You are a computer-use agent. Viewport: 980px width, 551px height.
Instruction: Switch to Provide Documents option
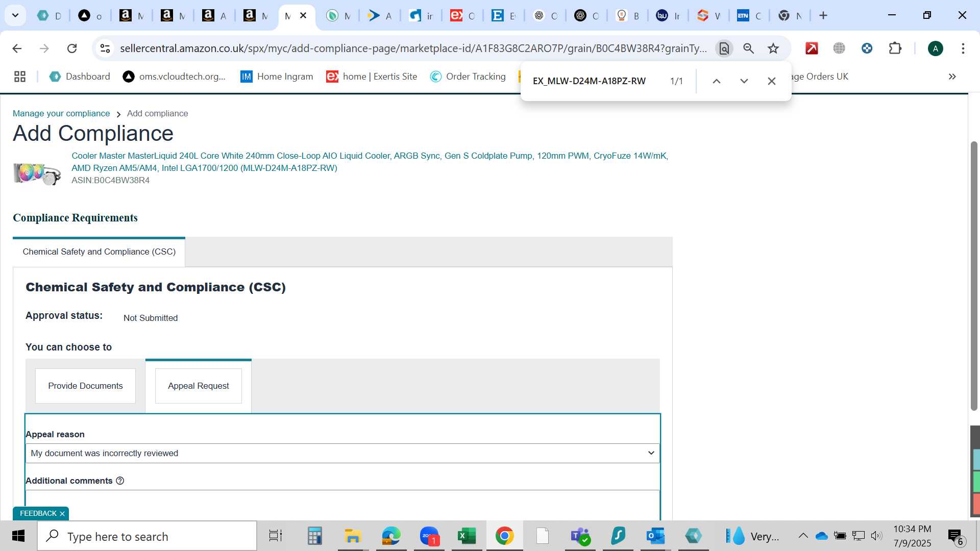[85, 386]
